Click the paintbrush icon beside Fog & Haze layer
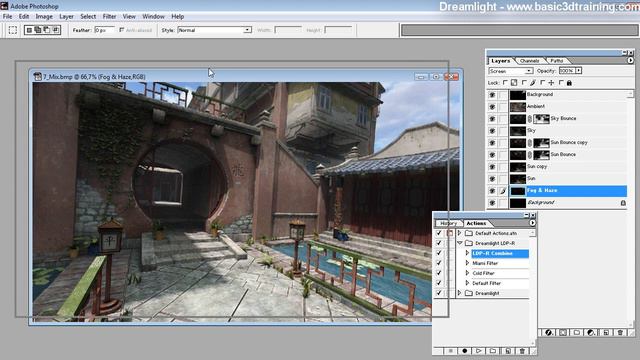640x360 pixels. point(503,191)
